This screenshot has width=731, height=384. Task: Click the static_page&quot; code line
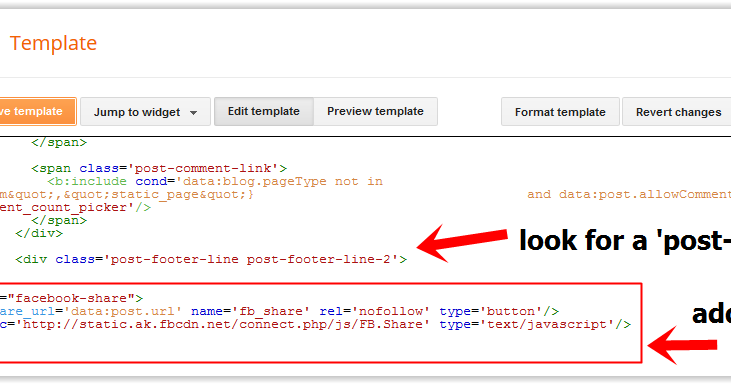pyautogui.click(x=127, y=194)
